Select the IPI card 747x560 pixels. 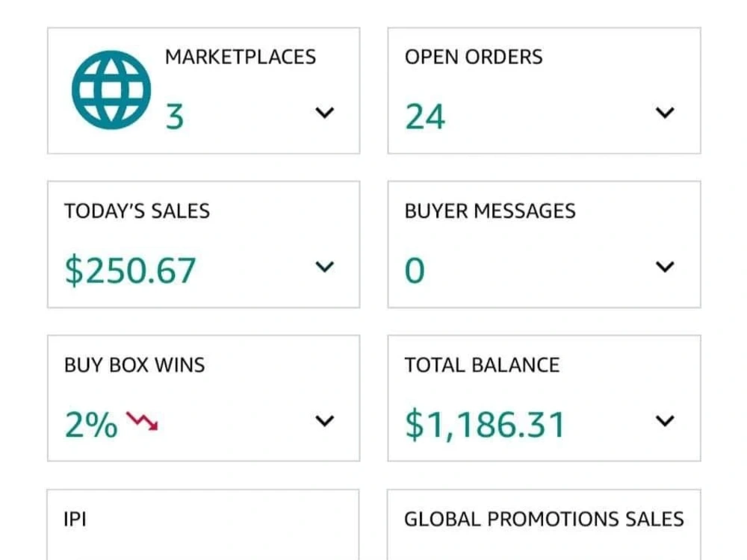point(203,524)
